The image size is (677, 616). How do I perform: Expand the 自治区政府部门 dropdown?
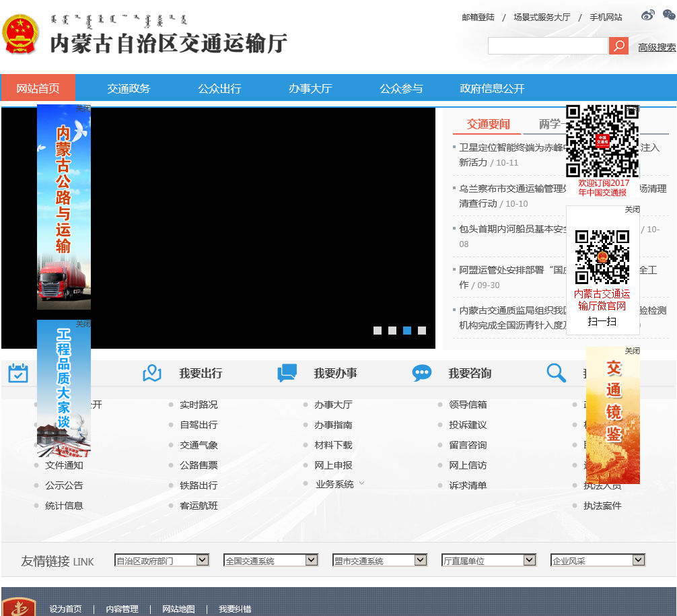tap(202, 560)
